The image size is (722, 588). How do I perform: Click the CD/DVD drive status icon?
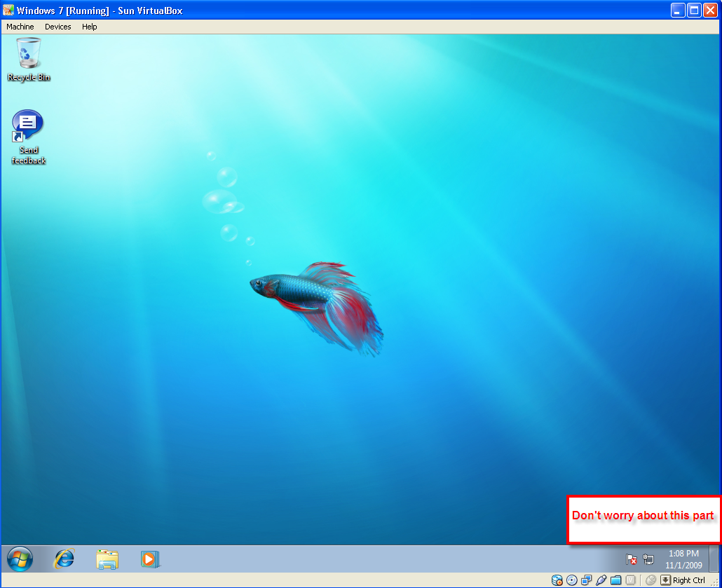(572, 580)
